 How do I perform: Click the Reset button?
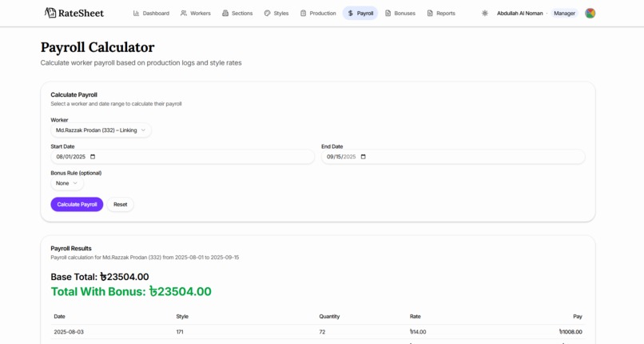tap(121, 204)
